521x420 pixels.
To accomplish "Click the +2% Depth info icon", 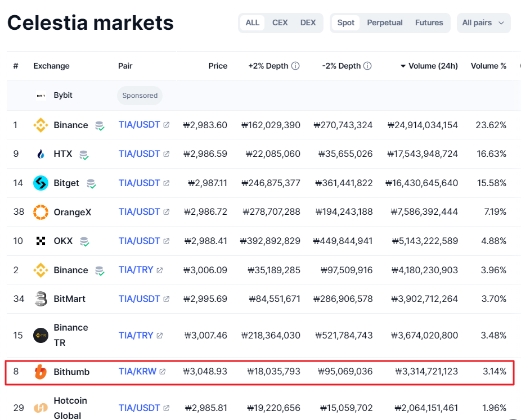I will [x=295, y=66].
